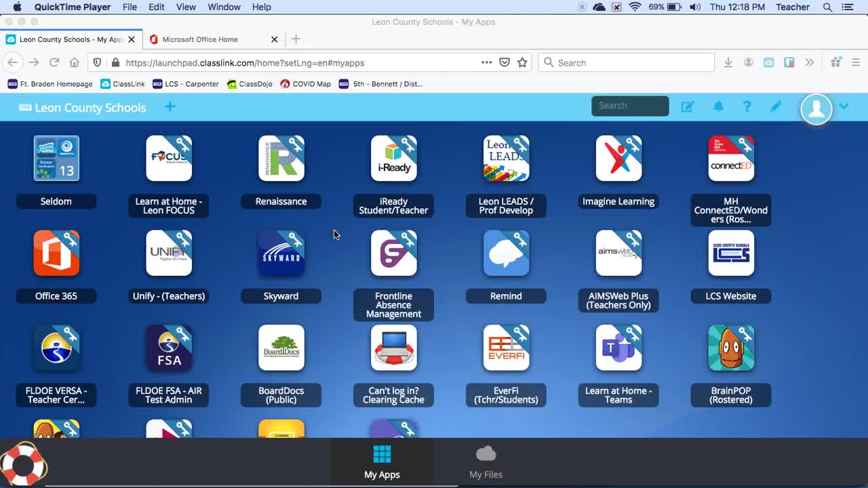Expand the profile dropdown chevron

[844, 106]
